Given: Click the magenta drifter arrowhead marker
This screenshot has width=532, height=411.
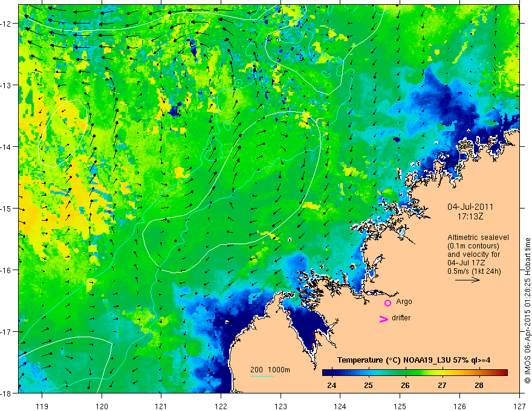Looking at the screenshot, I should pos(384,319).
